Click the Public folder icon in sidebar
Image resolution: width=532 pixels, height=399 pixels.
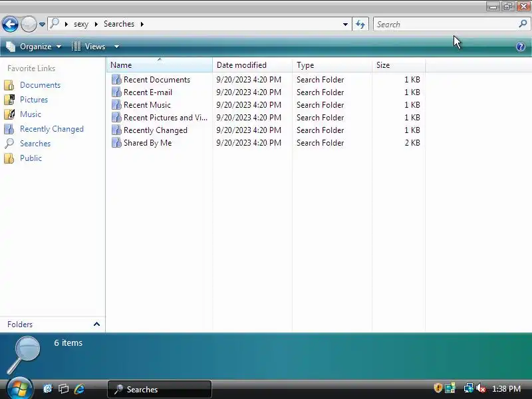pyautogui.click(x=9, y=158)
